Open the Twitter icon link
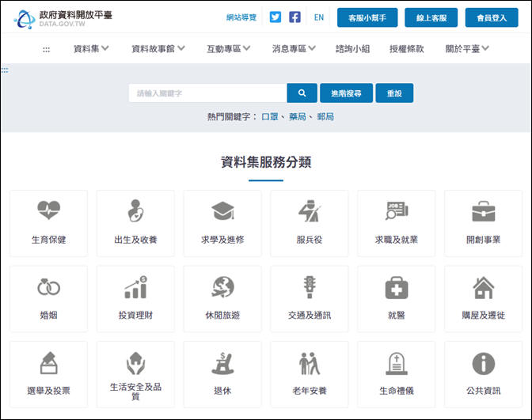This screenshot has height=420, width=532. coord(275,17)
